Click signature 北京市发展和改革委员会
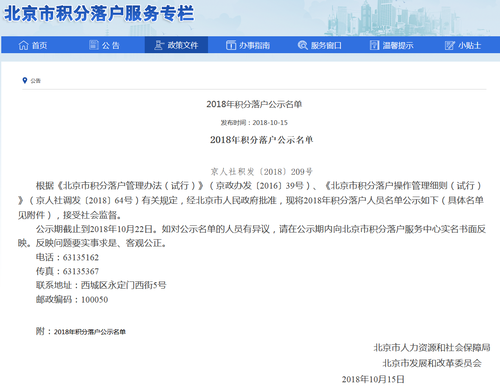Image resolution: width=500 pixels, height=389 pixels. (x=432, y=363)
